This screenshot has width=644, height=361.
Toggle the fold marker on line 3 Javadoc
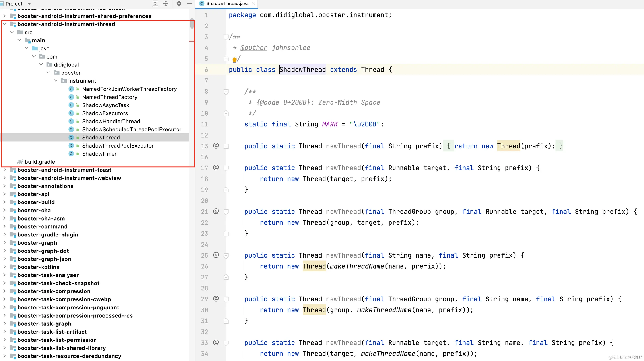pos(226,37)
